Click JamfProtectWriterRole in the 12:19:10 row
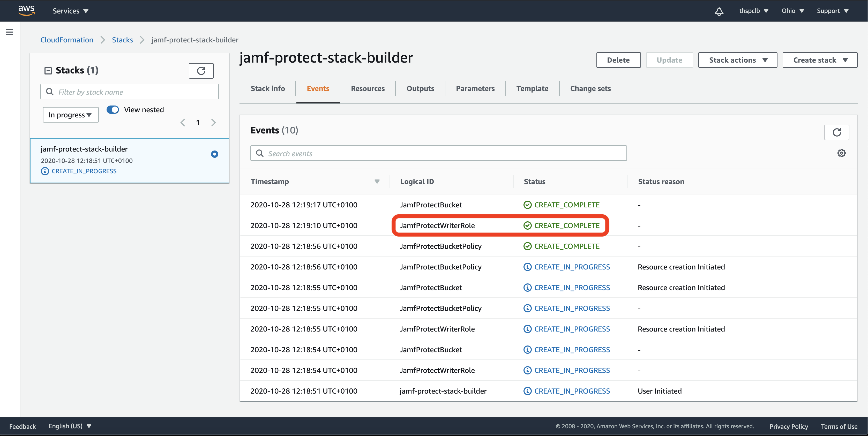 437,226
